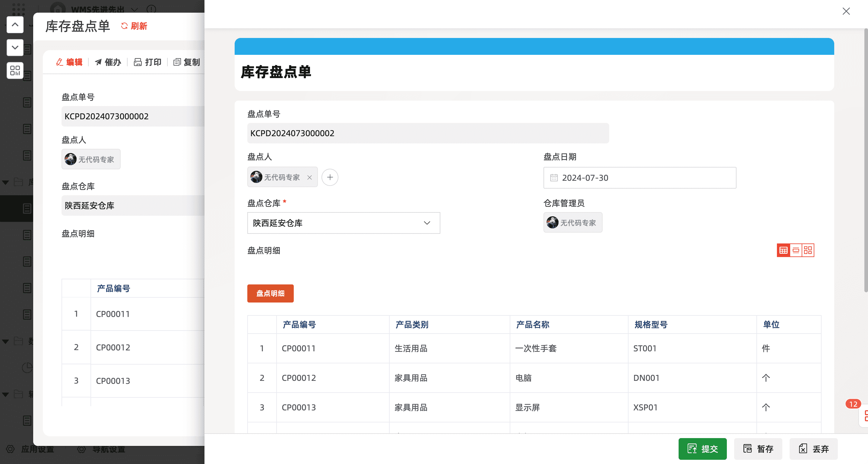Click the Print (打印) icon

[138, 62]
